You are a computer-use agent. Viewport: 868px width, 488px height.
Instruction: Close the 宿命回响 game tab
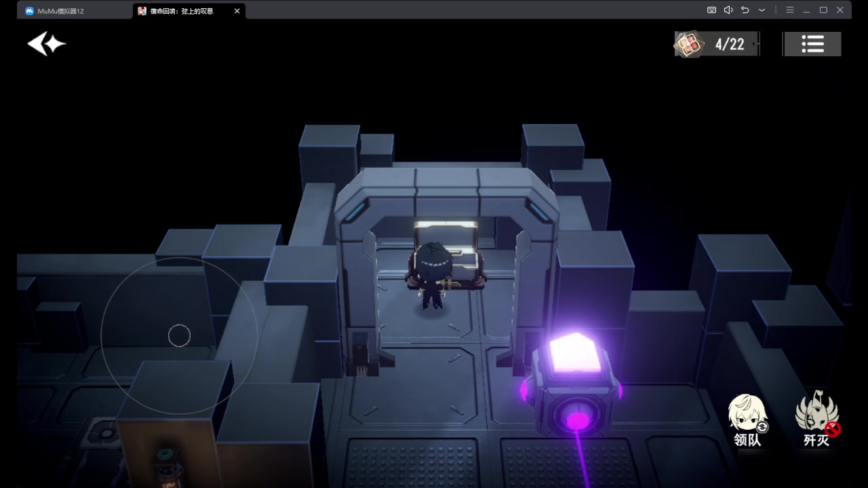[x=237, y=11]
